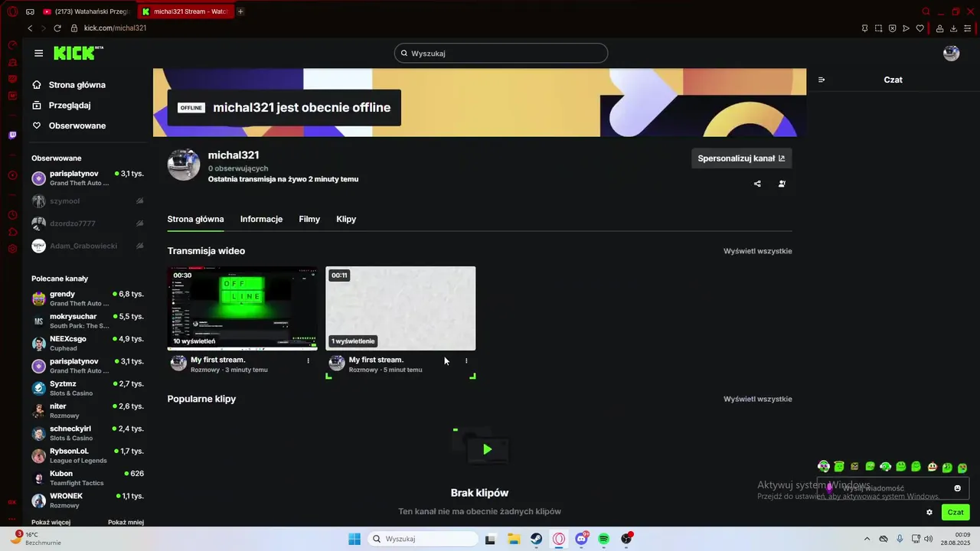
Task: Open michal321 profile avatar
Action: 184,165
